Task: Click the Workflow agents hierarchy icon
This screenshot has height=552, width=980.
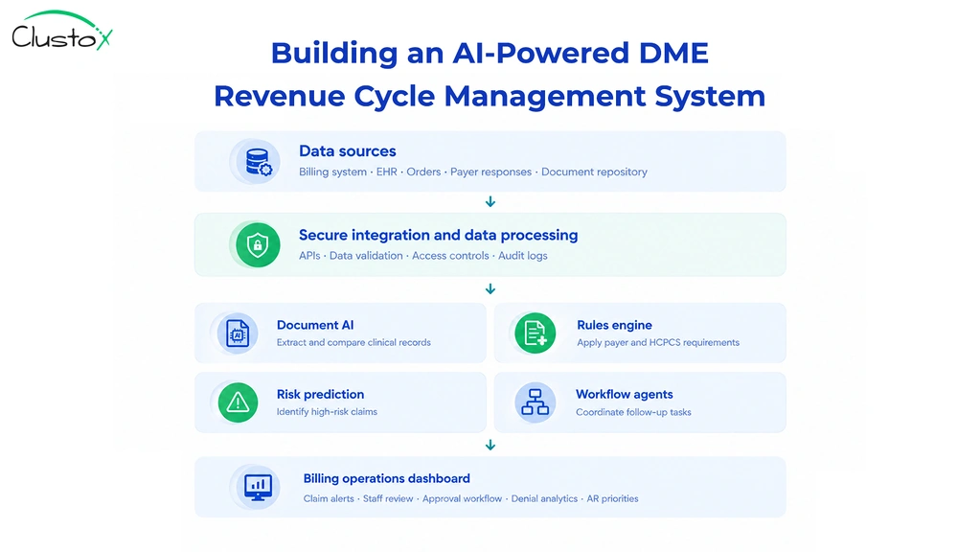Action: coord(535,402)
